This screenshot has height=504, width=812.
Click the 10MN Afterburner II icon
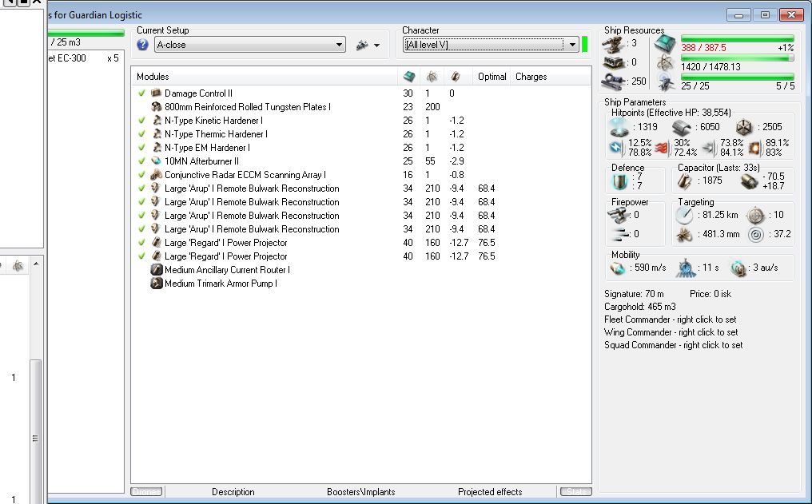coord(156,161)
